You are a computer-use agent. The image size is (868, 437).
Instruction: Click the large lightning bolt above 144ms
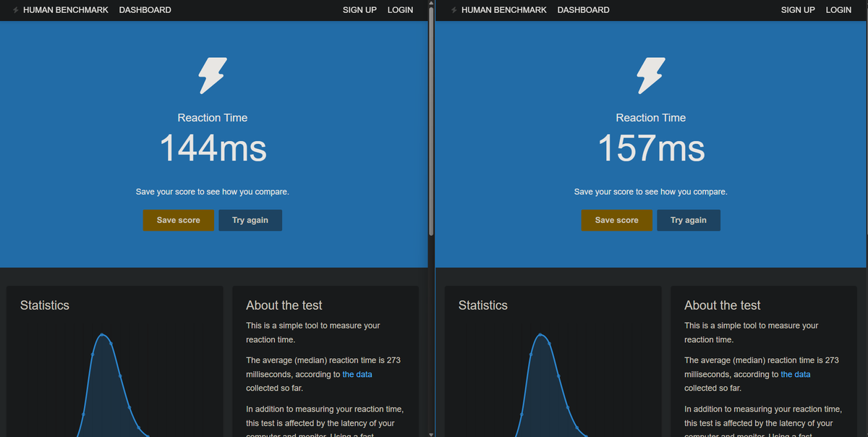tap(213, 76)
